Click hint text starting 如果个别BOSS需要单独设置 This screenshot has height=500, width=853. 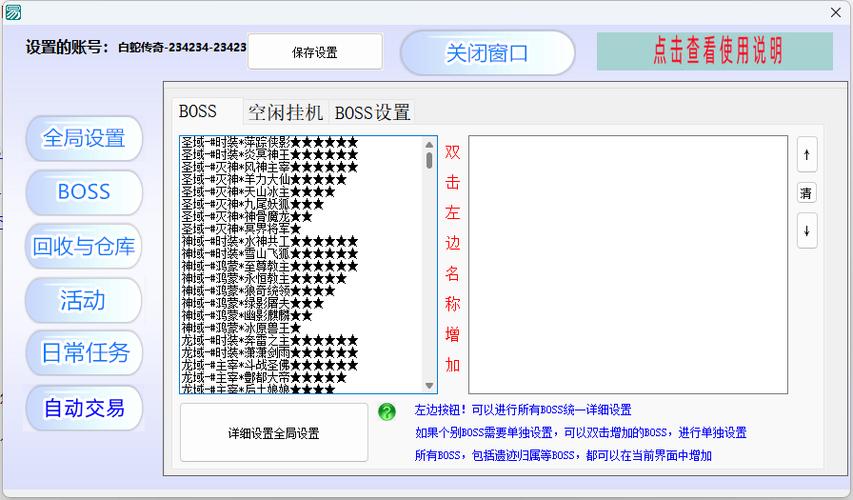pyautogui.click(x=580, y=433)
